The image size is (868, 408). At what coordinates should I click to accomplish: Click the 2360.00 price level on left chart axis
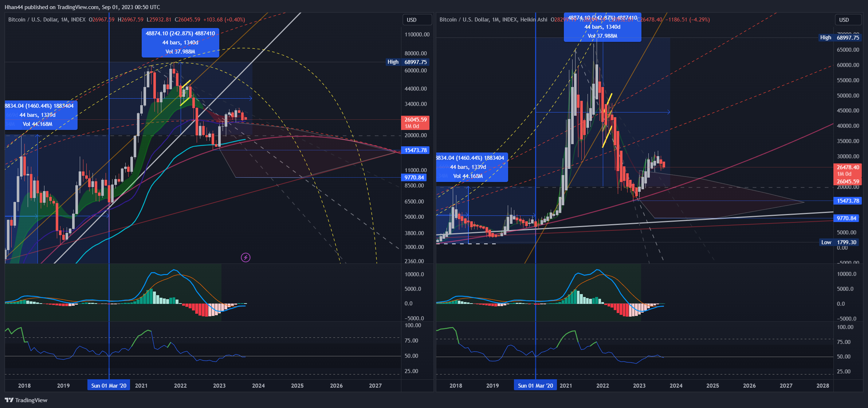coord(414,261)
